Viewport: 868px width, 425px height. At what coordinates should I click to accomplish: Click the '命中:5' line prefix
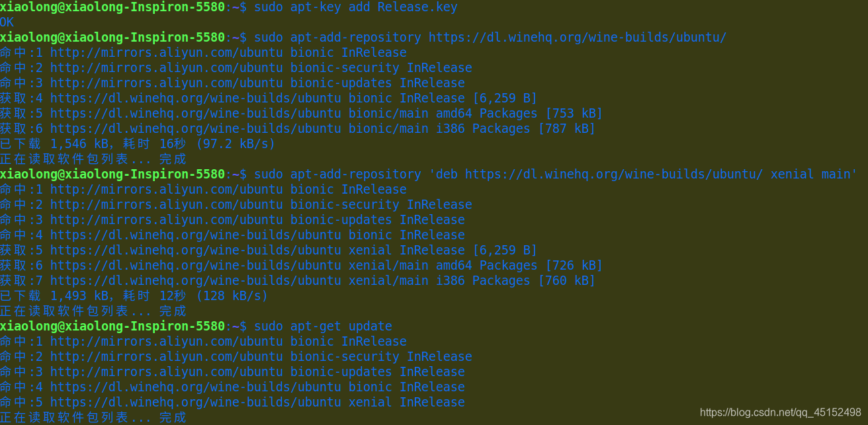coord(21,403)
